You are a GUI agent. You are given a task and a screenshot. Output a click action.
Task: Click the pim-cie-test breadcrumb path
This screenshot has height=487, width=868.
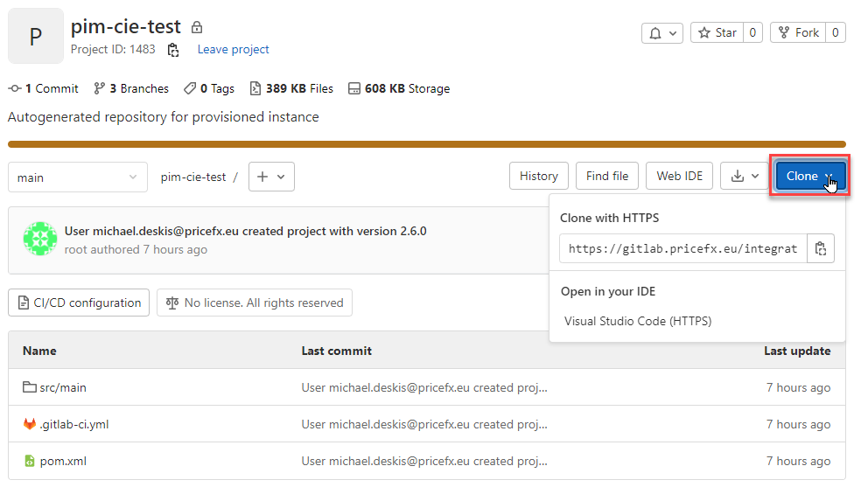coord(193,177)
